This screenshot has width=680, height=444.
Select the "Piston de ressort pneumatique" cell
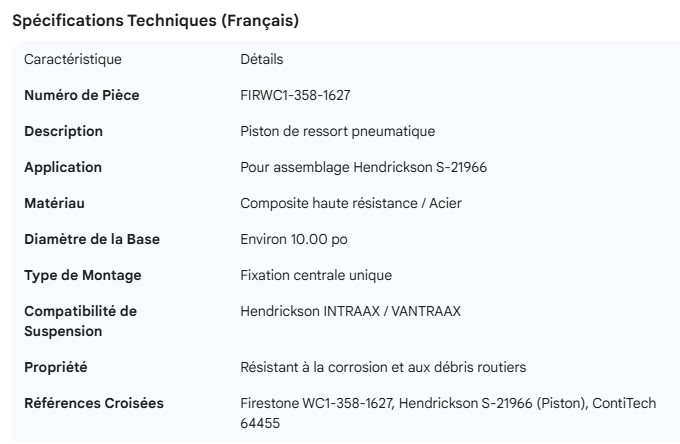coord(338,131)
